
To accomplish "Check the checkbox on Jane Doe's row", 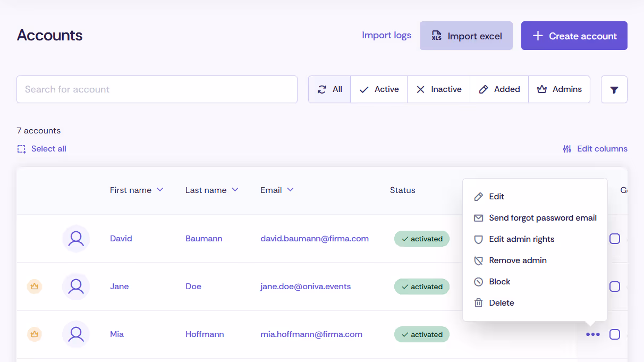I will point(615,287).
